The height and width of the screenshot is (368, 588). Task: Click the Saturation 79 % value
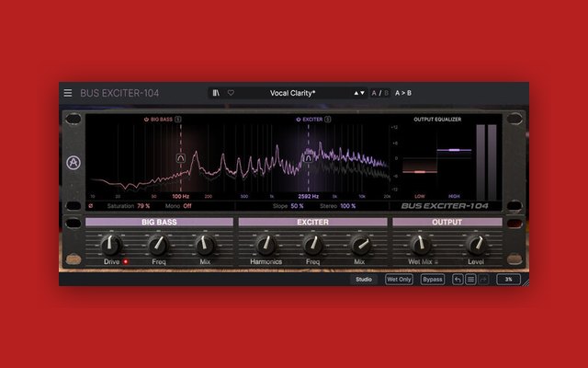click(x=143, y=206)
